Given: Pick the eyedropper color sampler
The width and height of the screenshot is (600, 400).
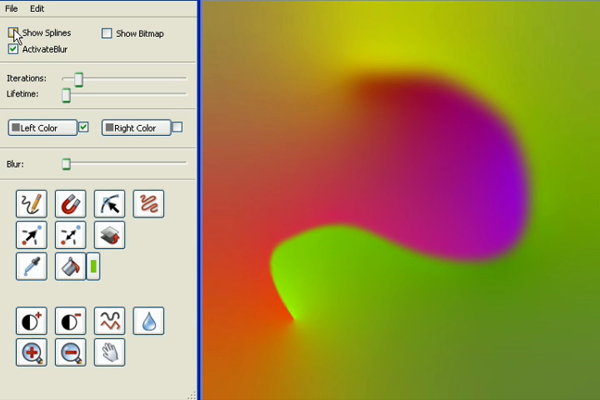Looking at the screenshot, I should point(31,266).
